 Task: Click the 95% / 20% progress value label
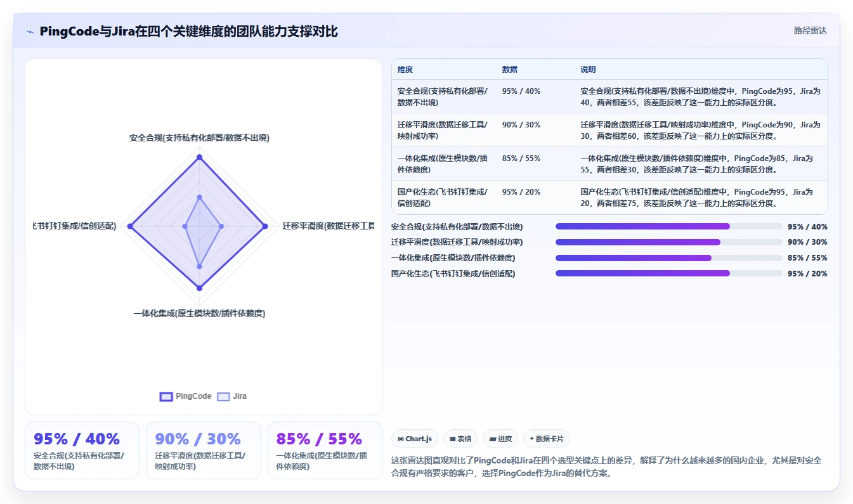click(x=807, y=274)
